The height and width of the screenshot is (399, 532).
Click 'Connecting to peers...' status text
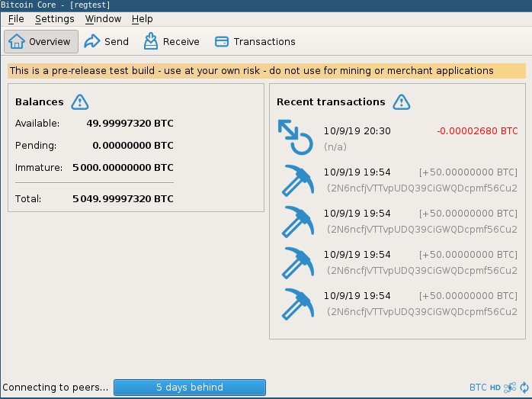pos(56,388)
